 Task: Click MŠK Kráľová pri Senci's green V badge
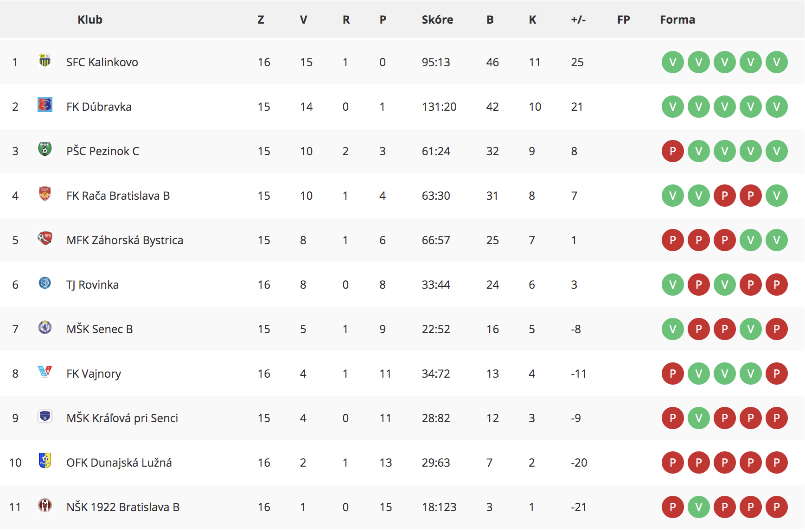(699, 418)
